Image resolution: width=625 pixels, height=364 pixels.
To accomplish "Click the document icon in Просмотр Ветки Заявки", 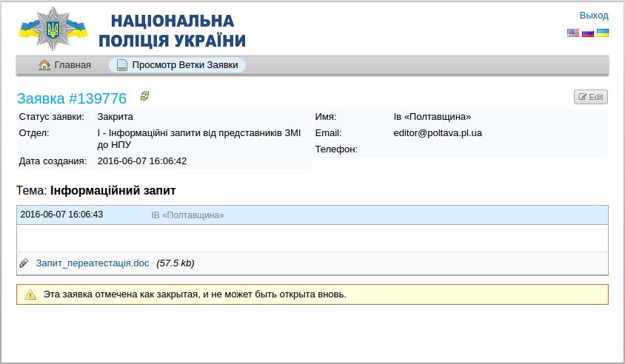I will coord(122,65).
